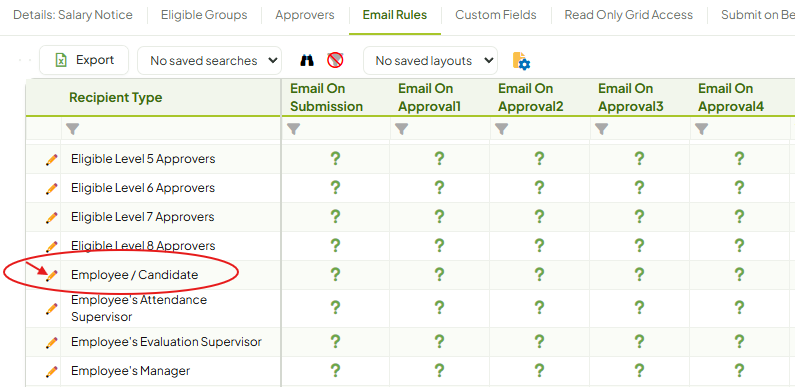The height and width of the screenshot is (387, 795).
Task: Open filter icon under Email On Approval4
Action: (x=701, y=129)
